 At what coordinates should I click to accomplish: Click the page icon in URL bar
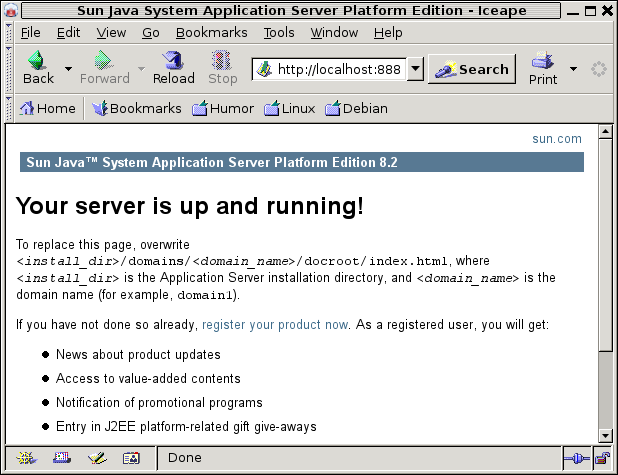click(x=264, y=69)
